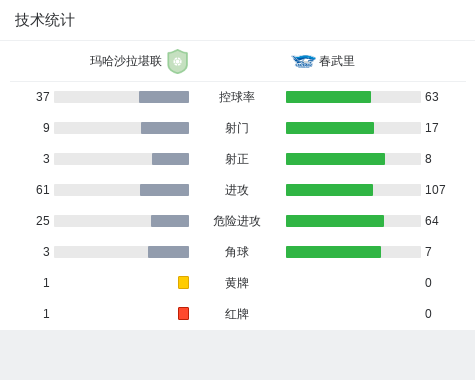Click the green 进攻 bar showing 107

coord(329,190)
